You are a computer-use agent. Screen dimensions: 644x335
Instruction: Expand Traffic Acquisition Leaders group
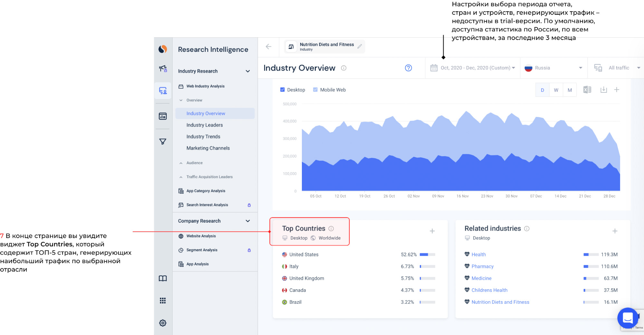[181, 177]
